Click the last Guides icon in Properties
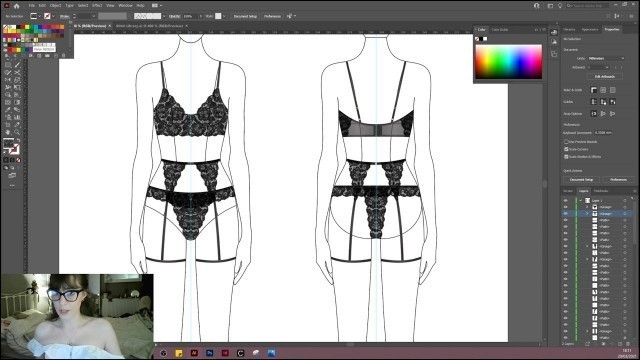 (613, 102)
